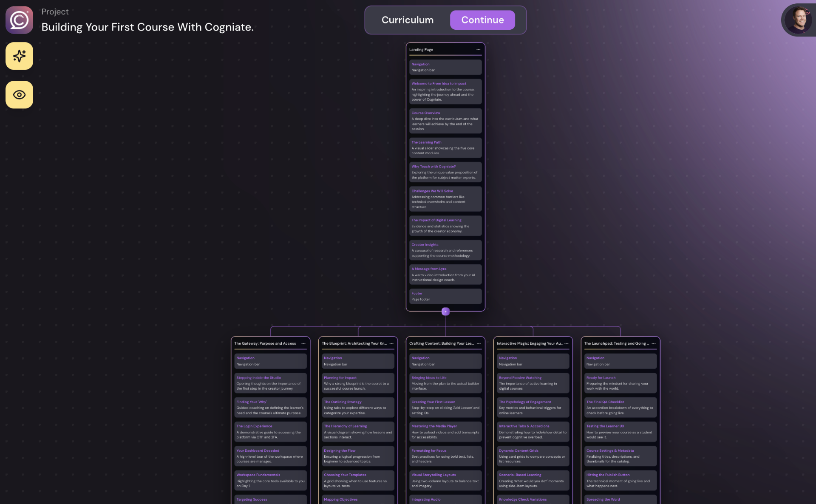Select Navigation section in Interactive Magic card
Image resolution: width=816 pixels, height=504 pixels.
533,361
